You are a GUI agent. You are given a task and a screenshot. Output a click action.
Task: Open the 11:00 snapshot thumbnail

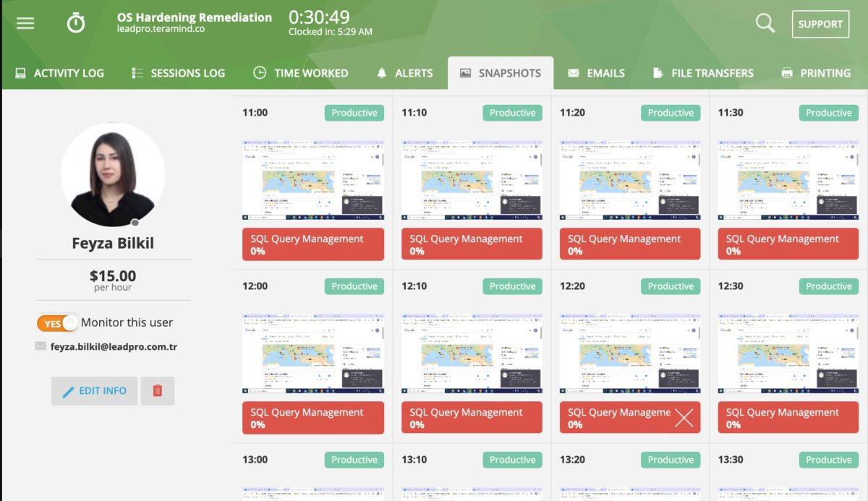pos(313,180)
